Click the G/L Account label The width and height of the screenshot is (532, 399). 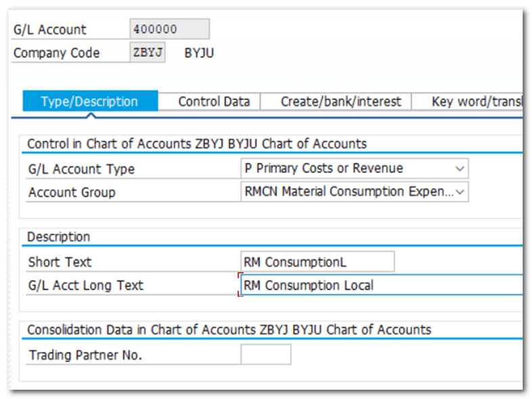coord(50,30)
